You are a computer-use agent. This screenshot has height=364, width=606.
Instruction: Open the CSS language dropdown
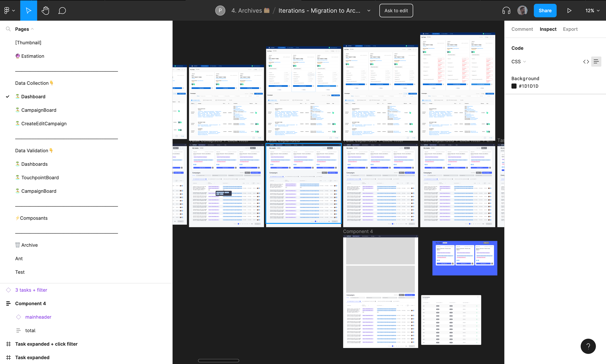518,62
